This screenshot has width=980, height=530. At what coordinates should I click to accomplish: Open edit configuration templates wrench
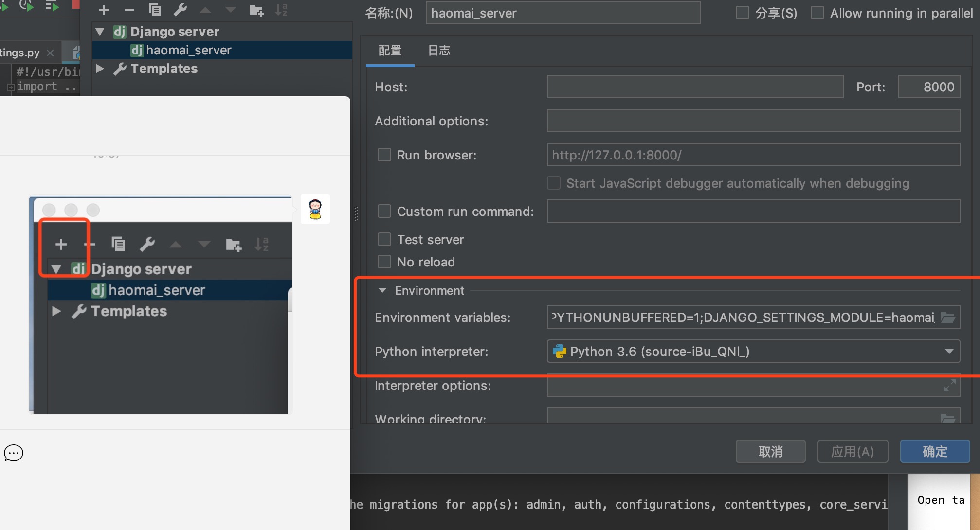[x=181, y=9]
